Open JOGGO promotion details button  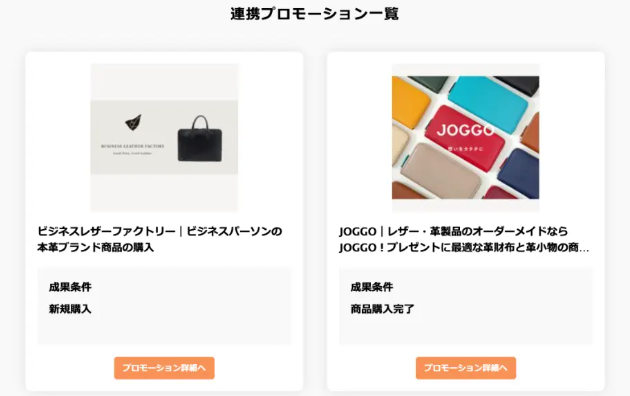[466, 368]
